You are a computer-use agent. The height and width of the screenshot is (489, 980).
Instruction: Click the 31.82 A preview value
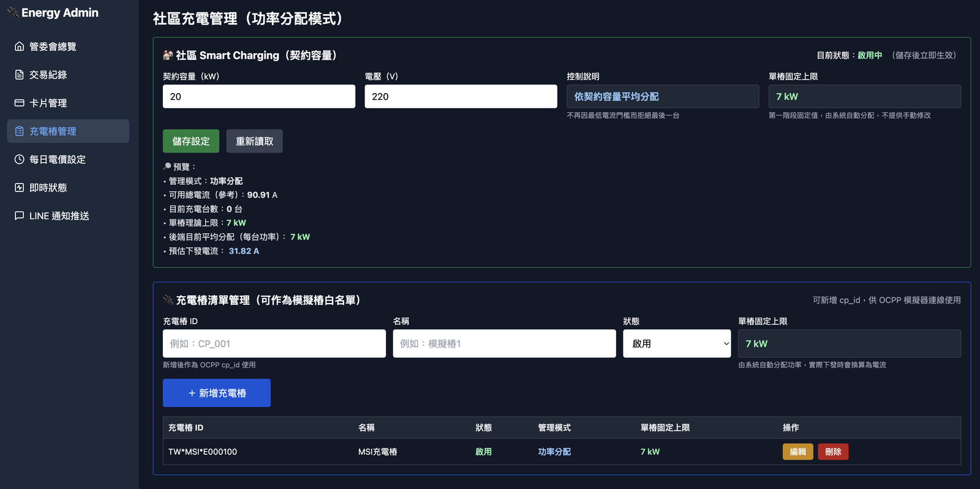244,251
